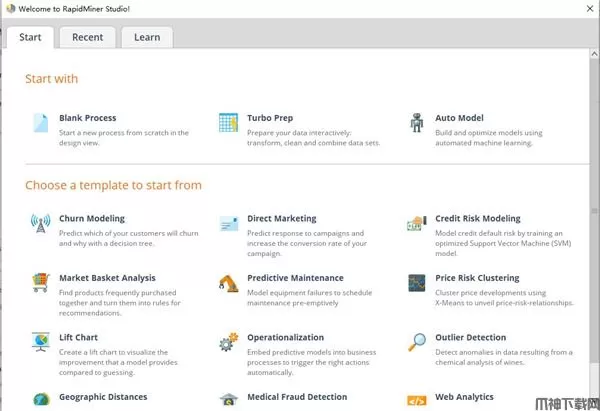The height and width of the screenshot is (411, 600).
Task: Select the Start tab
Action: 30,37
